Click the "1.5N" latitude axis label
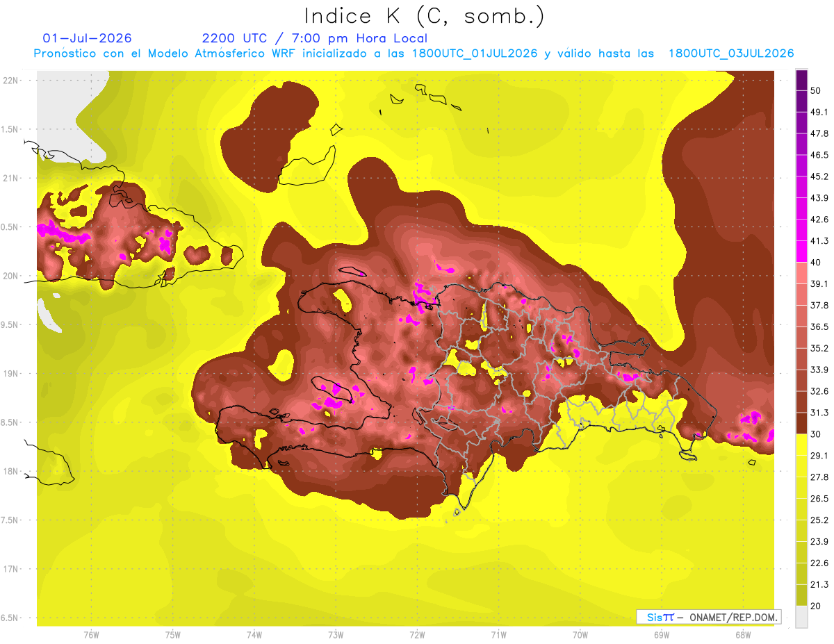 pos(10,129)
